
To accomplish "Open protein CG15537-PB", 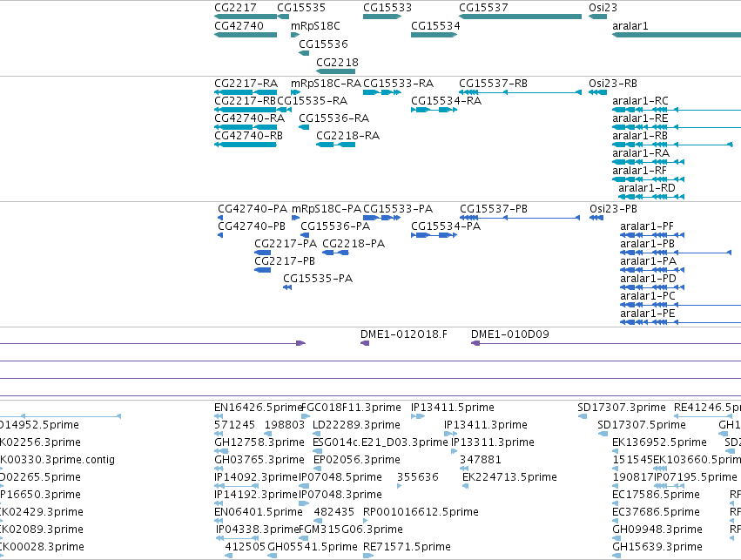I will tap(494, 209).
